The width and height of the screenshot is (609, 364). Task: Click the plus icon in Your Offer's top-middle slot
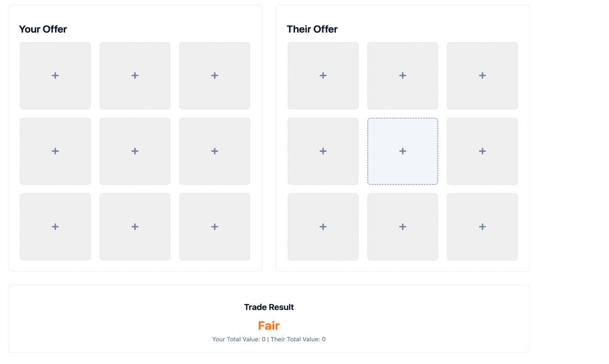coord(135,75)
